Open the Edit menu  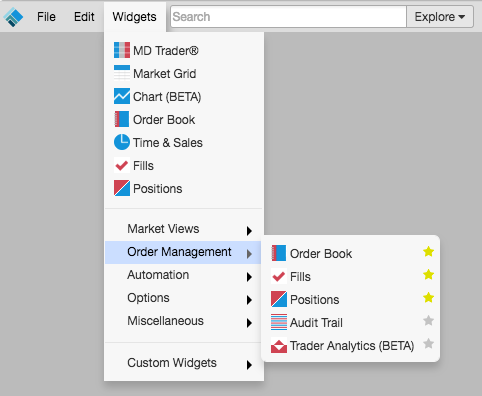(84, 17)
